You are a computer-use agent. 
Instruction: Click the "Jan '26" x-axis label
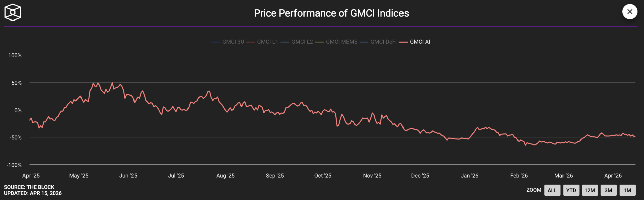469,176
